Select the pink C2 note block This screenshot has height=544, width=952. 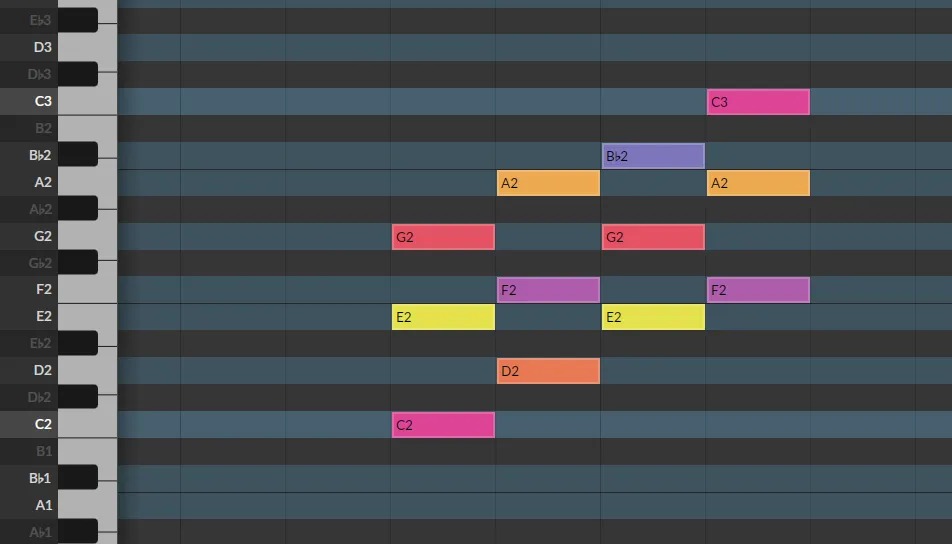(443, 425)
